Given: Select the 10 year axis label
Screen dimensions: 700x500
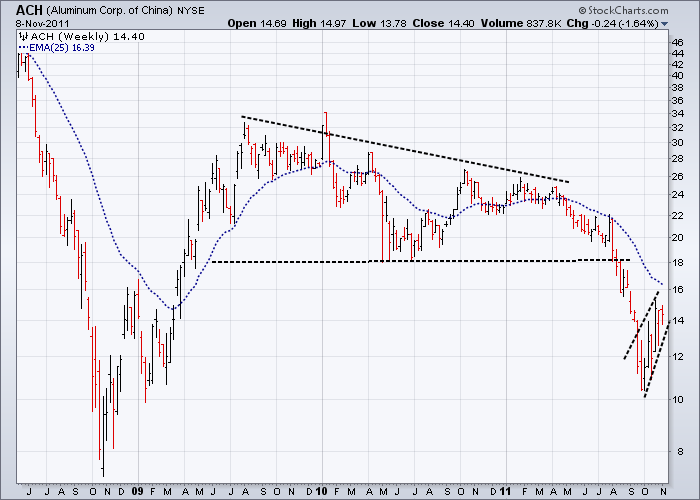Looking at the screenshot, I should point(321,491).
